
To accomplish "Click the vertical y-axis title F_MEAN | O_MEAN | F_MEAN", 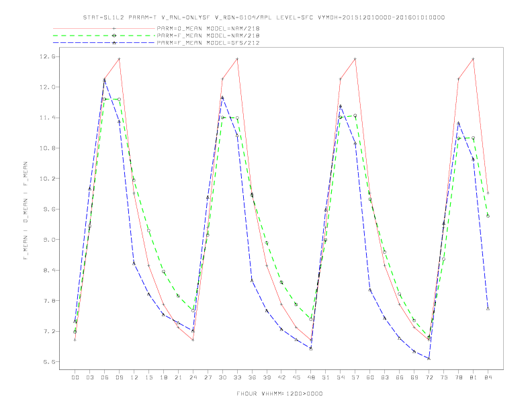I will coord(26,211).
